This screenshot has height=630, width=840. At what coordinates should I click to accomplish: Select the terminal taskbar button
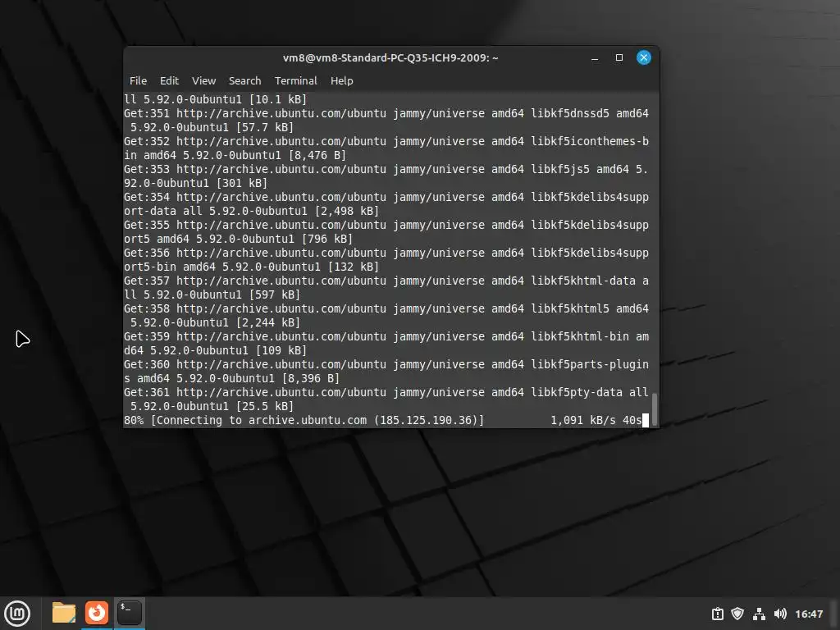pyautogui.click(x=130, y=613)
